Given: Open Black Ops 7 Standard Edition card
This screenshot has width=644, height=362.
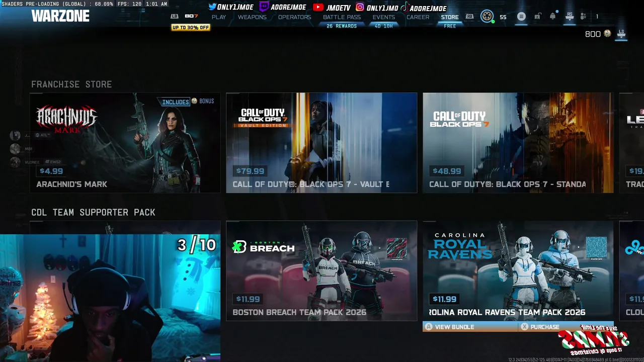Looking at the screenshot, I should (x=518, y=143).
